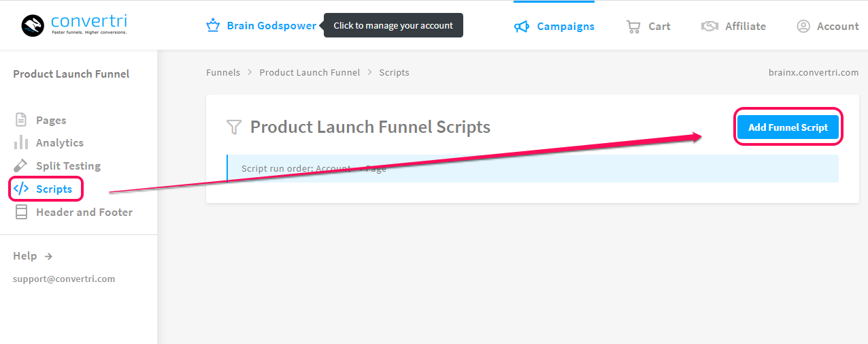Click the Convertri logo
Viewport: 868px width, 344px height.
click(x=73, y=25)
